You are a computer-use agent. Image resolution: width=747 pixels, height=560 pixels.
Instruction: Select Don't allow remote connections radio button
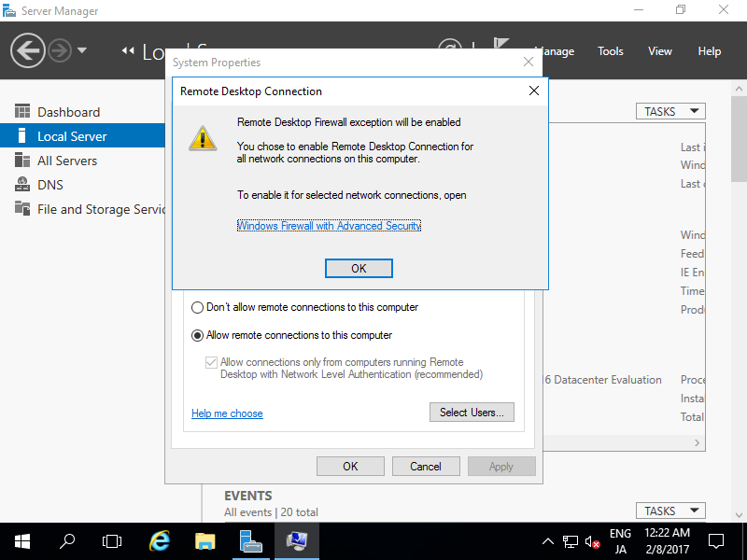[196, 307]
